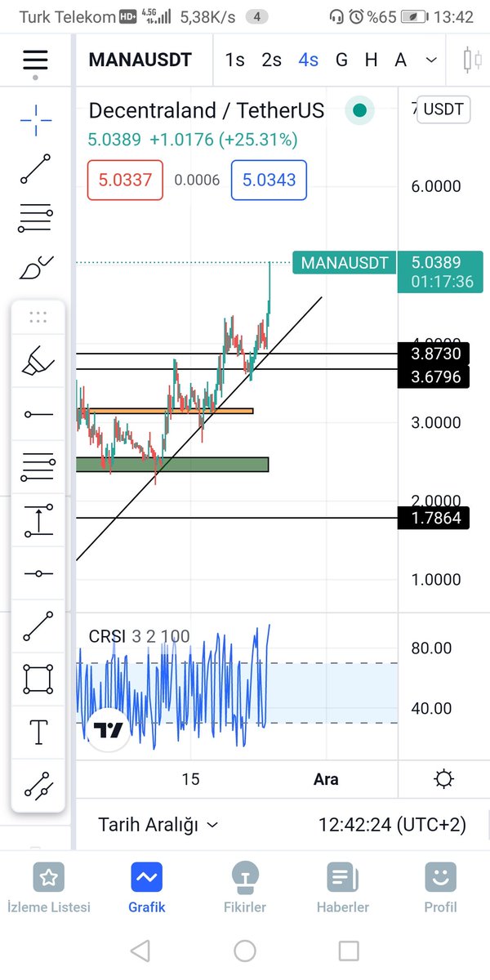Open the Haberler news tab
This screenshot has height=980, width=490.
(343, 889)
